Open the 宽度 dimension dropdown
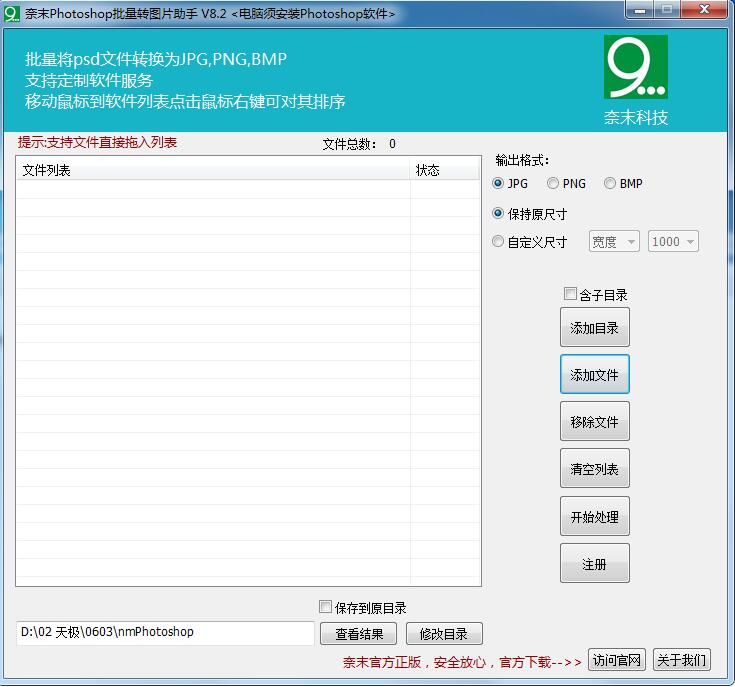Viewport: 735px width, 687px height. tap(614, 242)
